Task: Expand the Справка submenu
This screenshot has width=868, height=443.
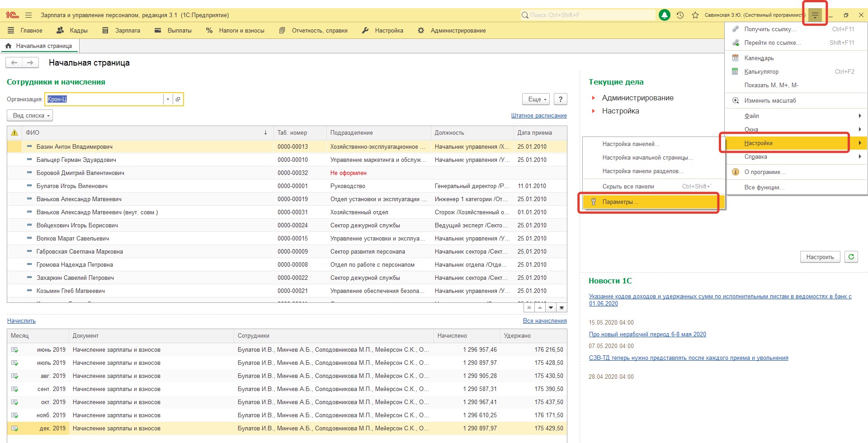Action: [796, 156]
